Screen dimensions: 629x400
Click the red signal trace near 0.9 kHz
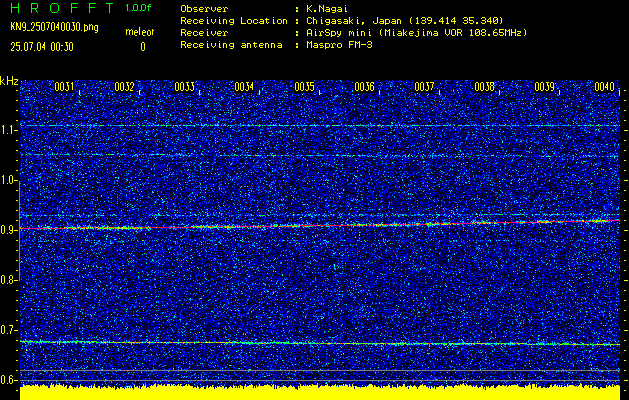point(320,225)
